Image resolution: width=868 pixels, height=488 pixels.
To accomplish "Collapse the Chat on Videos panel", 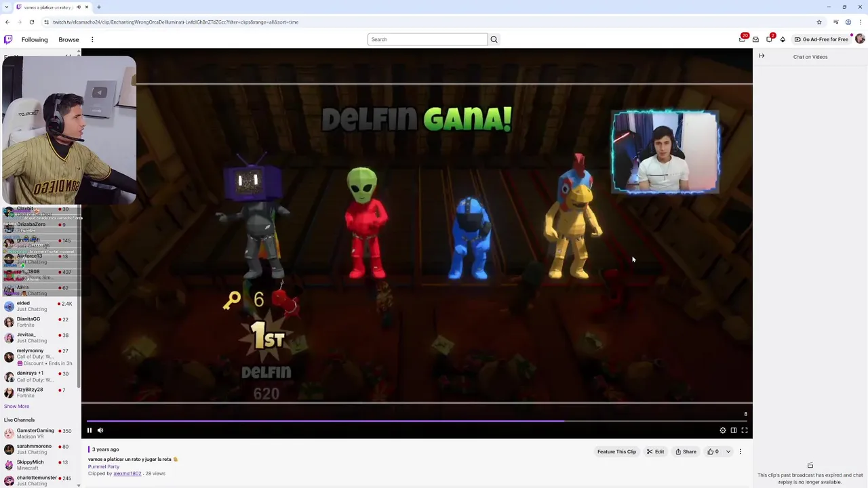I will click(762, 56).
